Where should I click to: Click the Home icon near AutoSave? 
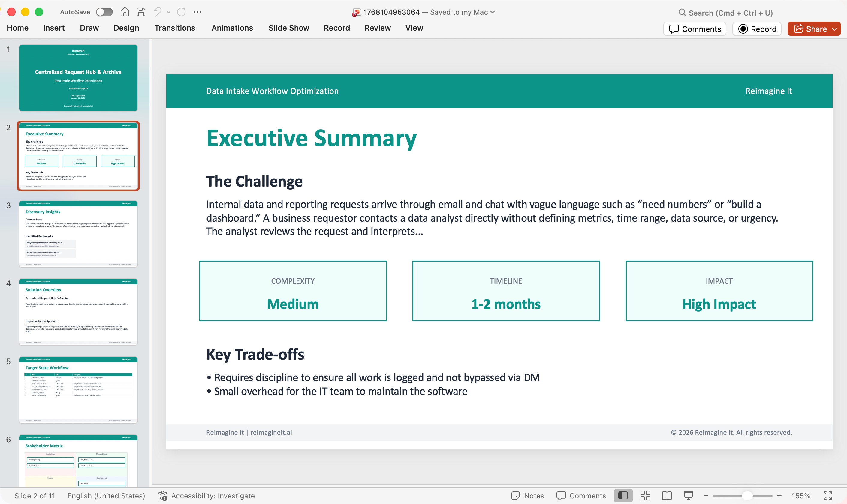(125, 12)
